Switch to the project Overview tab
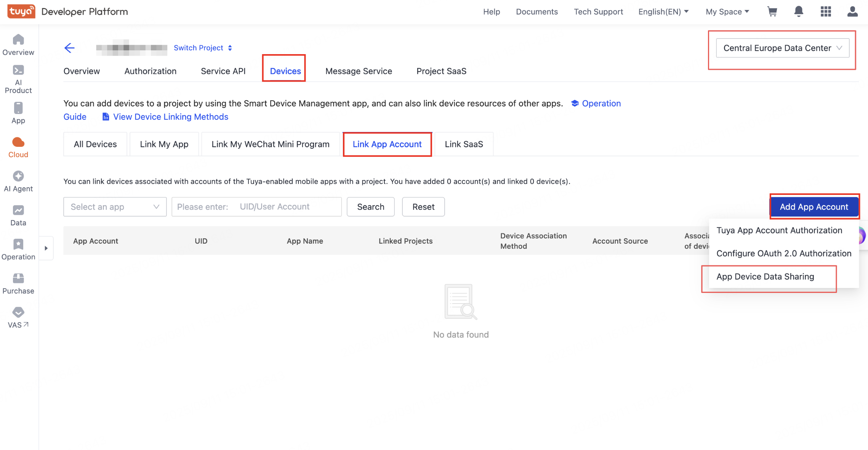This screenshot has height=450, width=868. pos(82,71)
